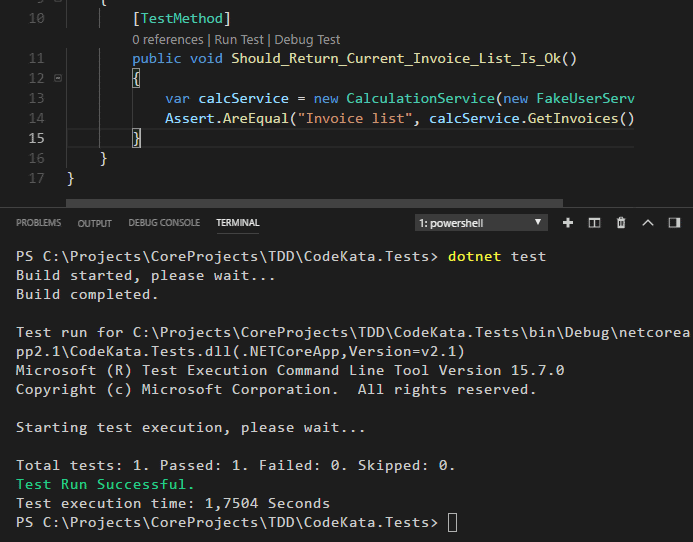The width and height of the screenshot is (693, 542).
Task: Click the 'Run Test' code lens link
Action: 239,40
